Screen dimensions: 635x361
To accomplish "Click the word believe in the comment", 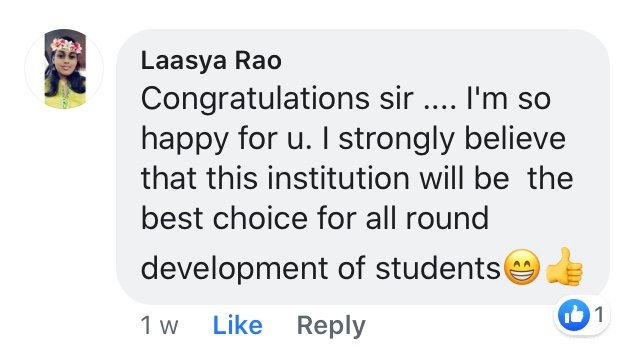I will click(x=515, y=139).
